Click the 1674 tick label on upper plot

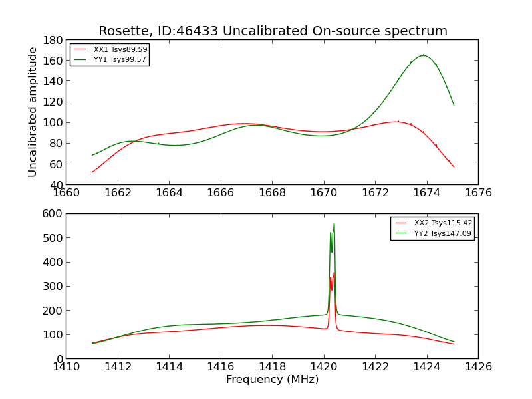pos(427,193)
